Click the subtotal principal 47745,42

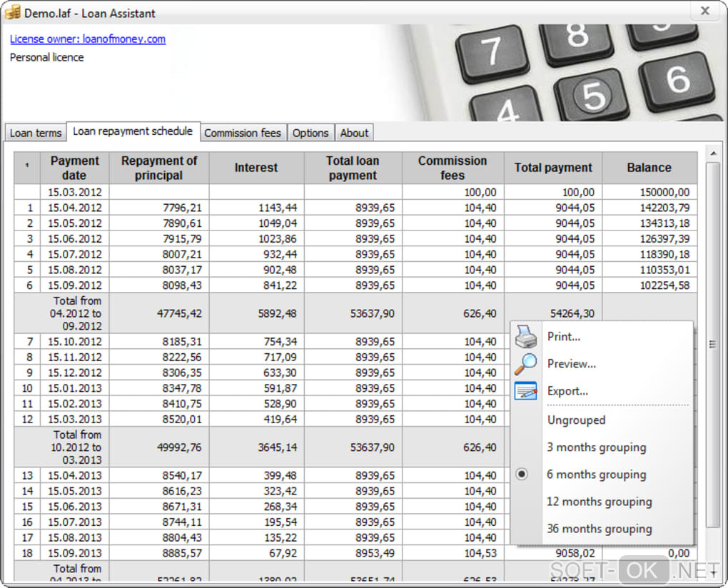[178, 313]
